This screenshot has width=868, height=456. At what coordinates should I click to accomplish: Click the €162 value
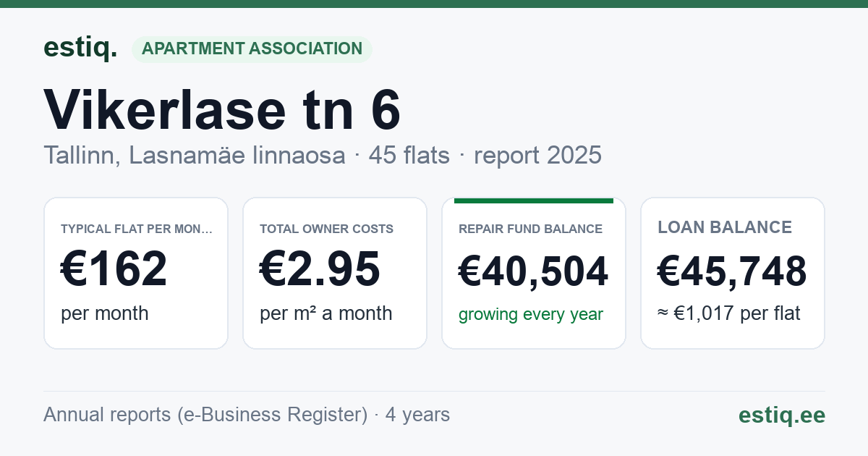114,269
